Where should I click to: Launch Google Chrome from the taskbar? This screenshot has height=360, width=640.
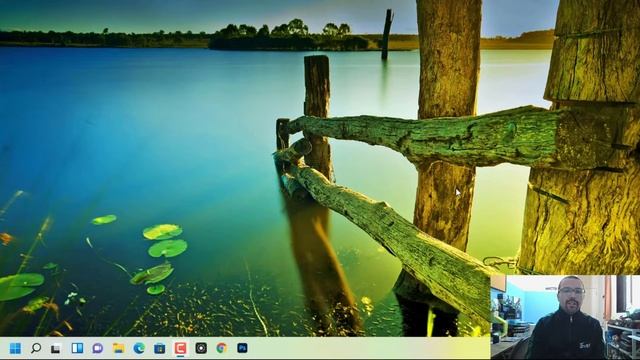tap(222, 348)
